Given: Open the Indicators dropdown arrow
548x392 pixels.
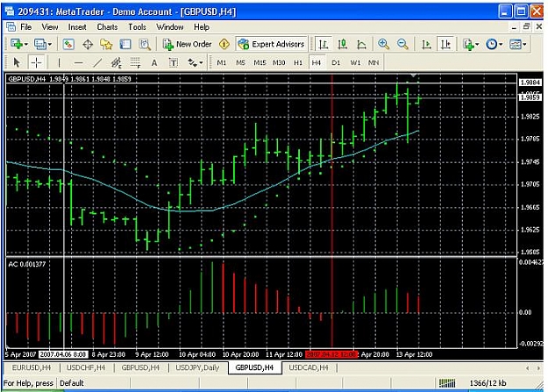Looking at the screenshot, I should (x=477, y=45).
